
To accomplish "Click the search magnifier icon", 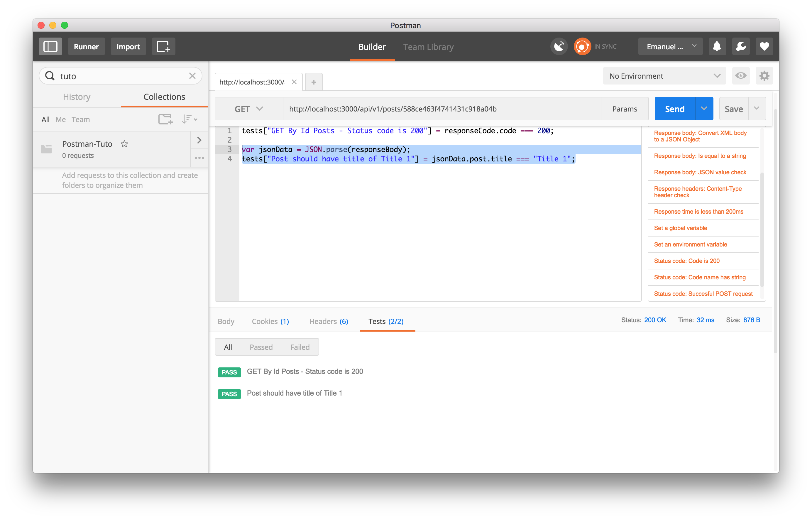I will pos(50,76).
